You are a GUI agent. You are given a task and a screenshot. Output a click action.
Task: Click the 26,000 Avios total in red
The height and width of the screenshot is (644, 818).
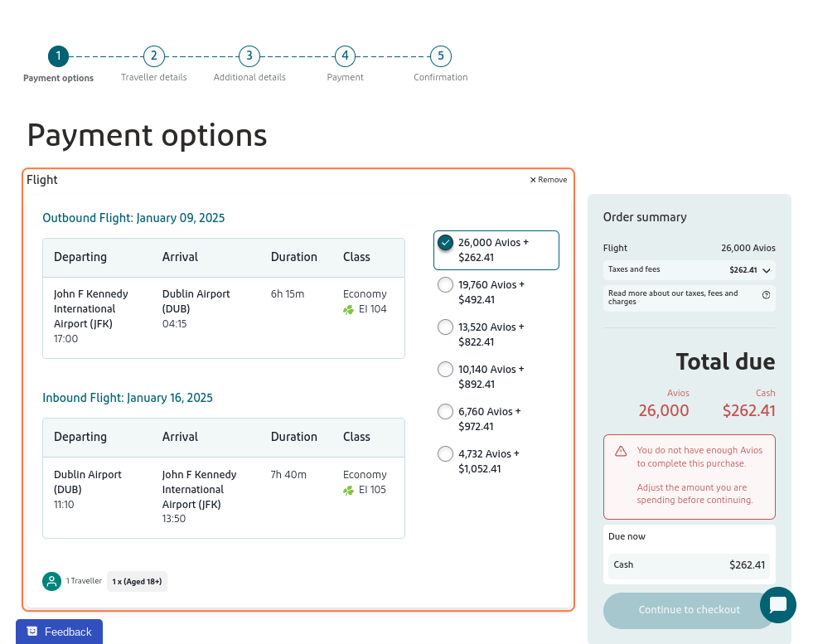664,411
